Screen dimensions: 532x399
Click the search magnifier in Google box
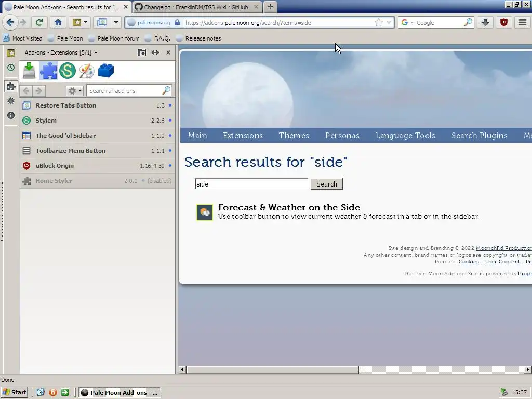468,23
